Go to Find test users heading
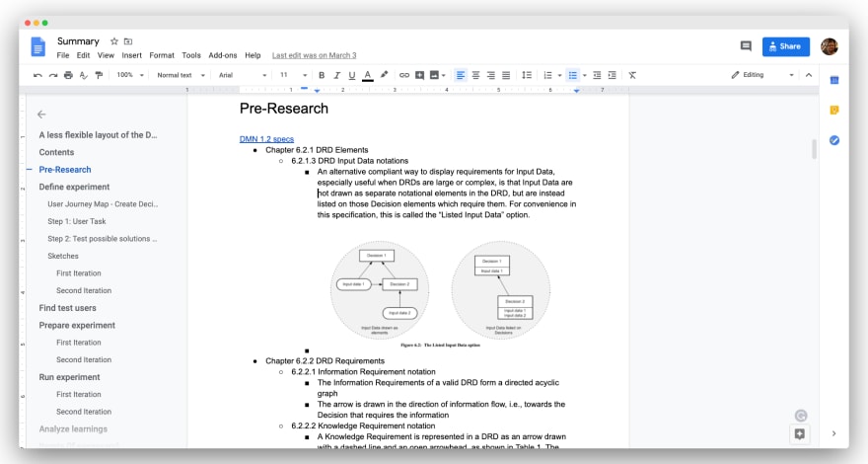The height and width of the screenshot is (464, 868). coord(67,308)
